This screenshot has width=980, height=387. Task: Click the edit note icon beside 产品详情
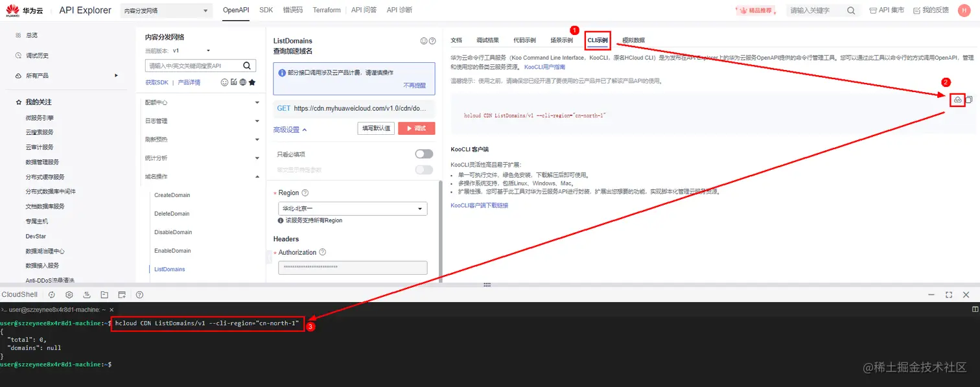pos(234,82)
